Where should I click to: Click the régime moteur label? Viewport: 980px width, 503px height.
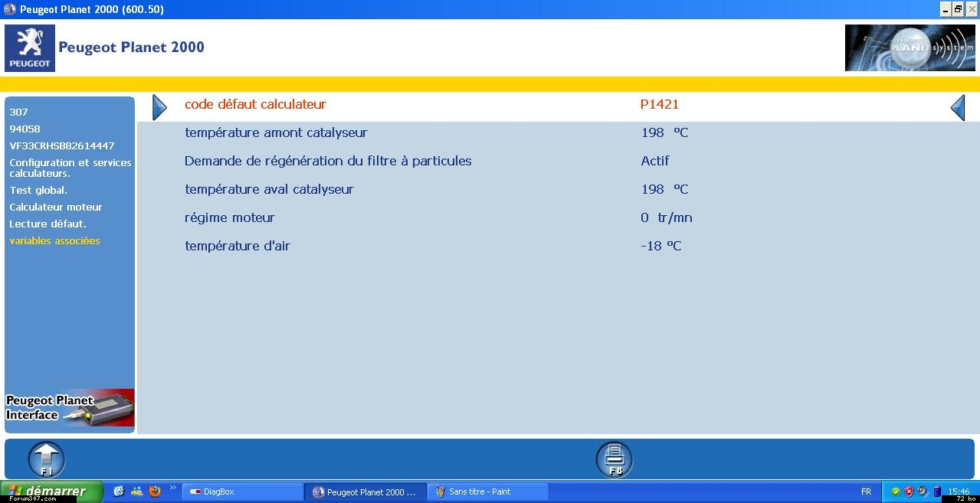pyautogui.click(x=230, y=217)
